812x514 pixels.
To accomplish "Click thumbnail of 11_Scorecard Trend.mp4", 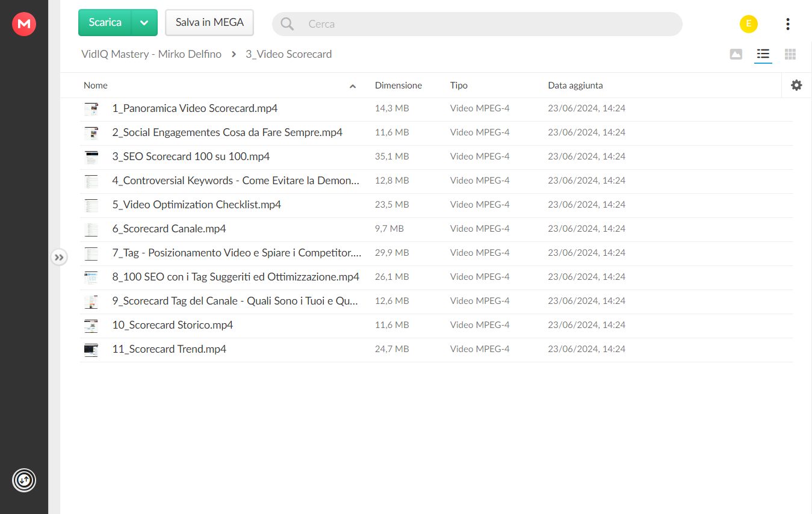I will [x=91, y=349].
